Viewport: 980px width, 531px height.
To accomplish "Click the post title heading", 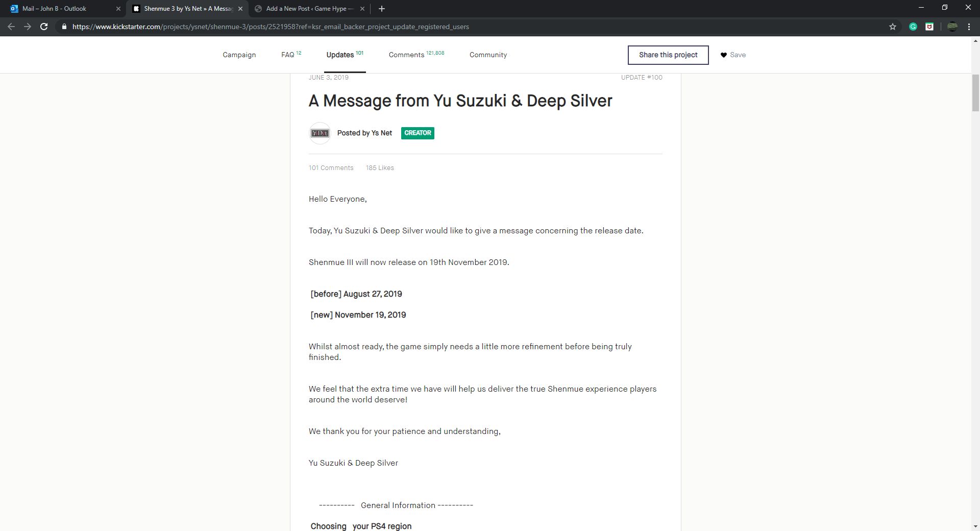I will pos(460,101).
